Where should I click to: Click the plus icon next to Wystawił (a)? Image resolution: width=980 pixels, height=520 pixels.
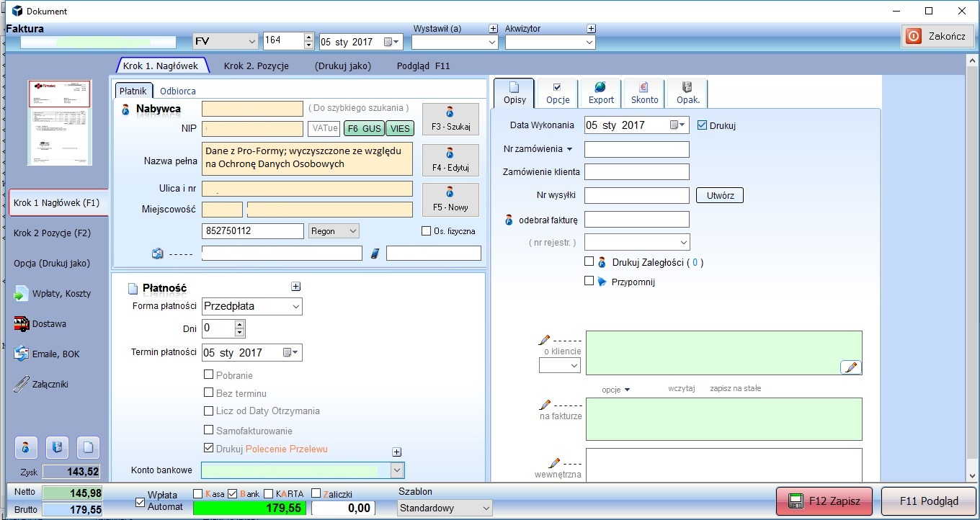tap(494, 29)
